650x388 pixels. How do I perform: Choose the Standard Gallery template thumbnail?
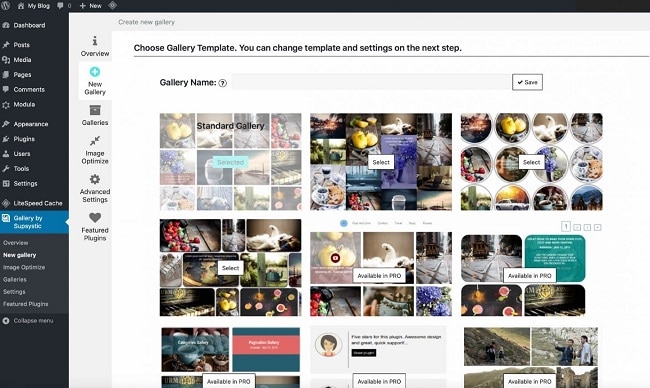[230, 162]
